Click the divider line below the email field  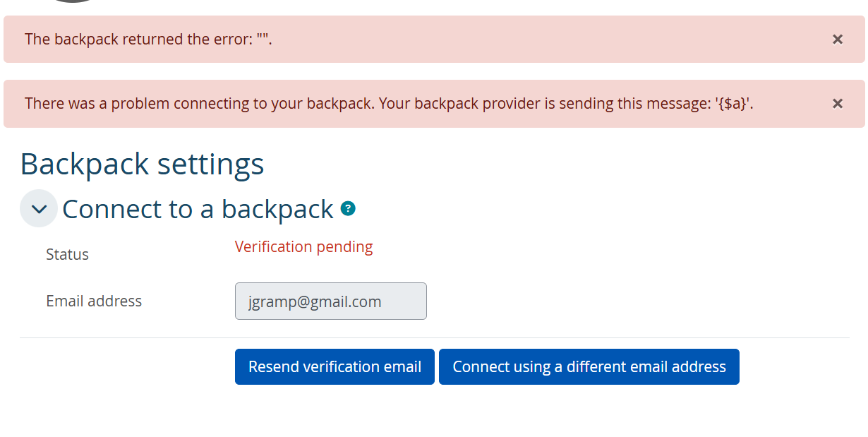(x=435, y=337)
